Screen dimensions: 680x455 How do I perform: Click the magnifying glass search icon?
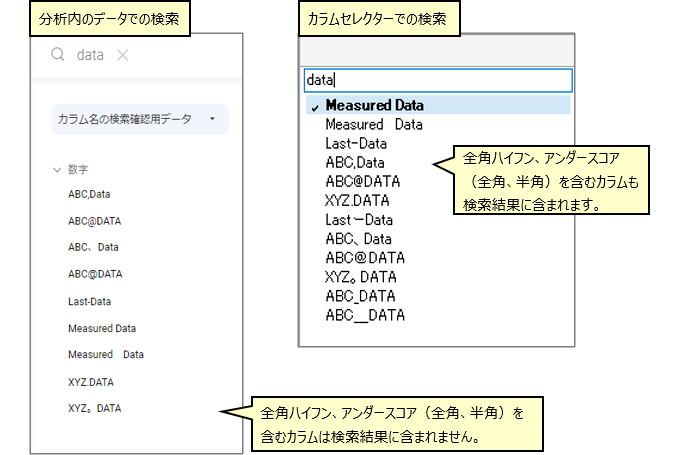coord(58,56)
